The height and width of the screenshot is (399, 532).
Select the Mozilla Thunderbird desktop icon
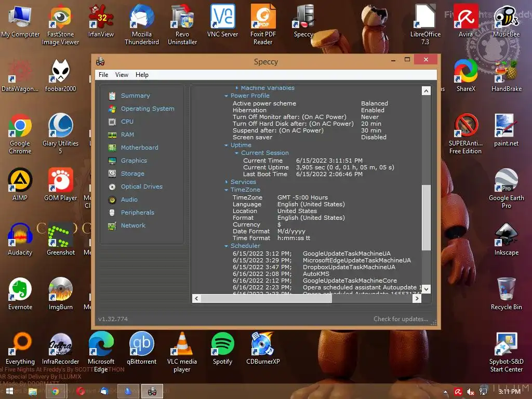[x=141, y=25]
